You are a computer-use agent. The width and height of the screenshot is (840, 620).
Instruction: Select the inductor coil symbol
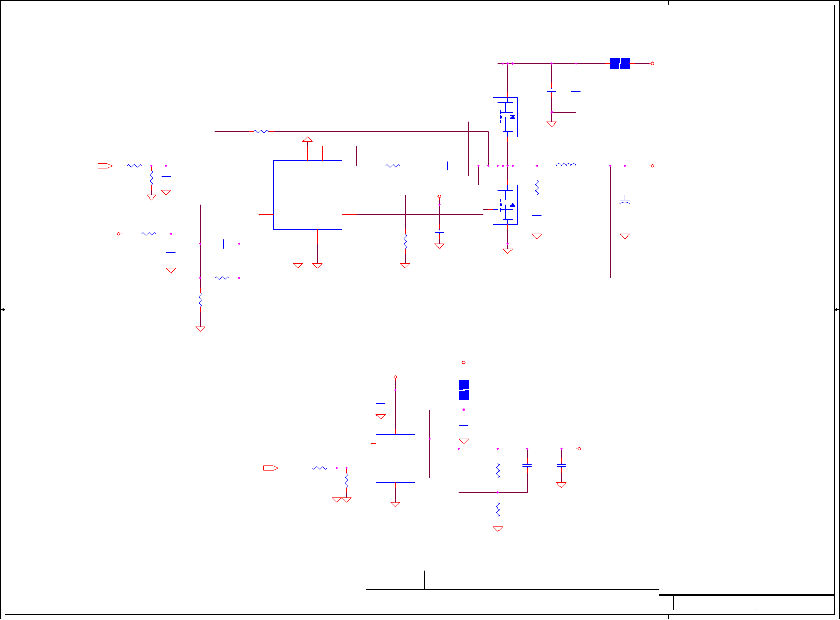566,165
